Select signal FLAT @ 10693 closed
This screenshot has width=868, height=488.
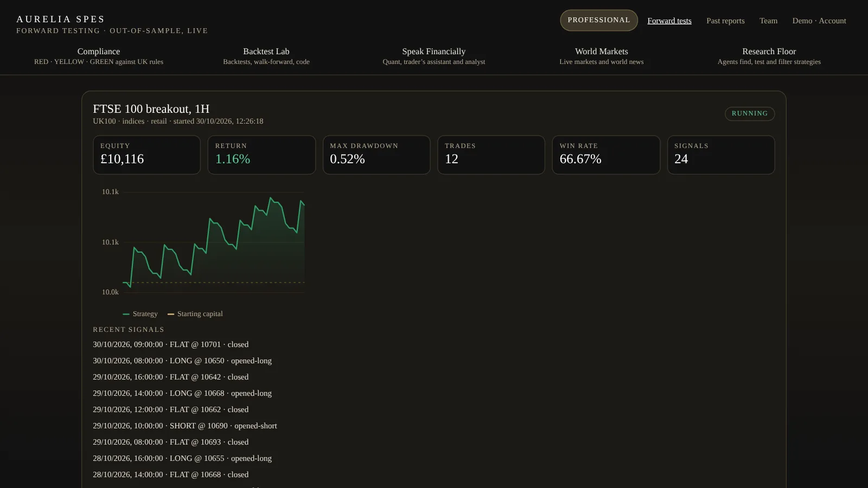click(171, 442)
